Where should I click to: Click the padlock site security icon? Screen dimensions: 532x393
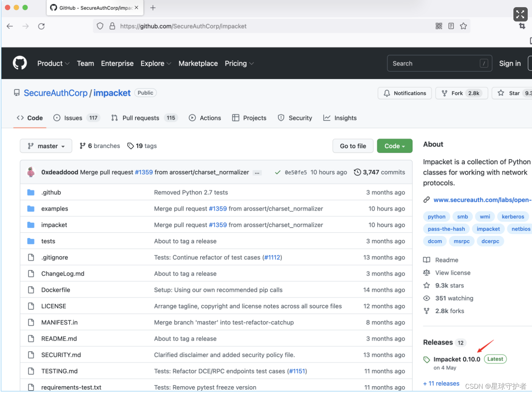pyautogui.click(x=112, y=26)
